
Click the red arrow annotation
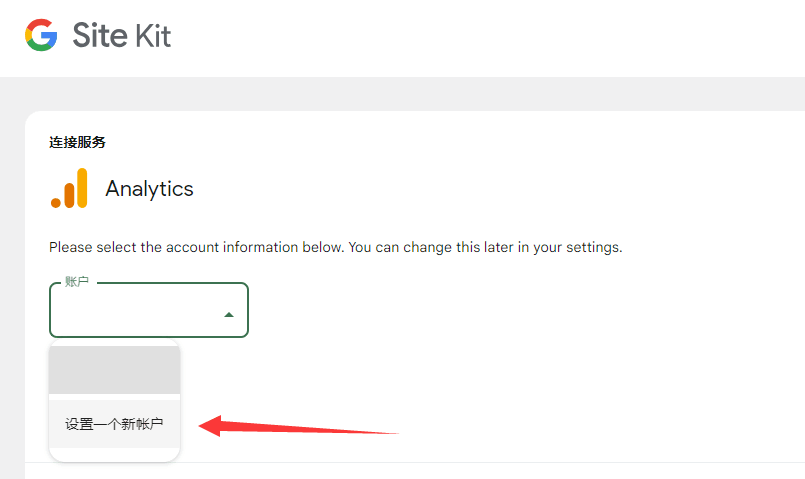pos(298,428)
